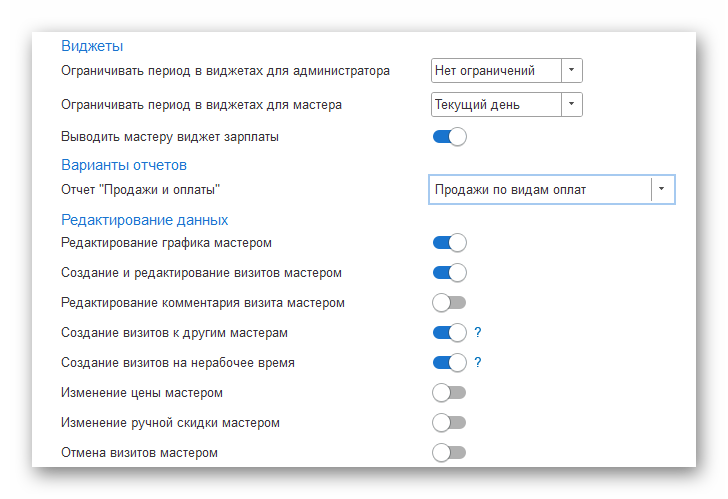
Task: Click "Редактирование данных" section heading
Action: click(x=145, y=219)
